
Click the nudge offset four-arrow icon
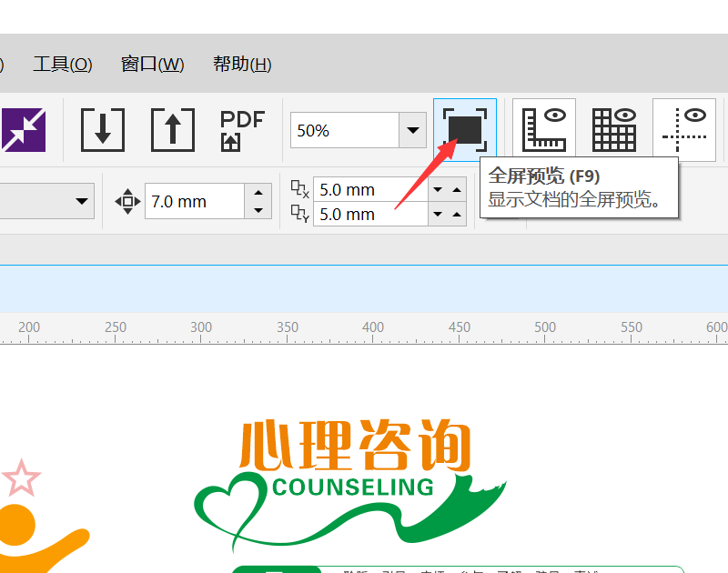pyautogui.click(x=126, y=201)
